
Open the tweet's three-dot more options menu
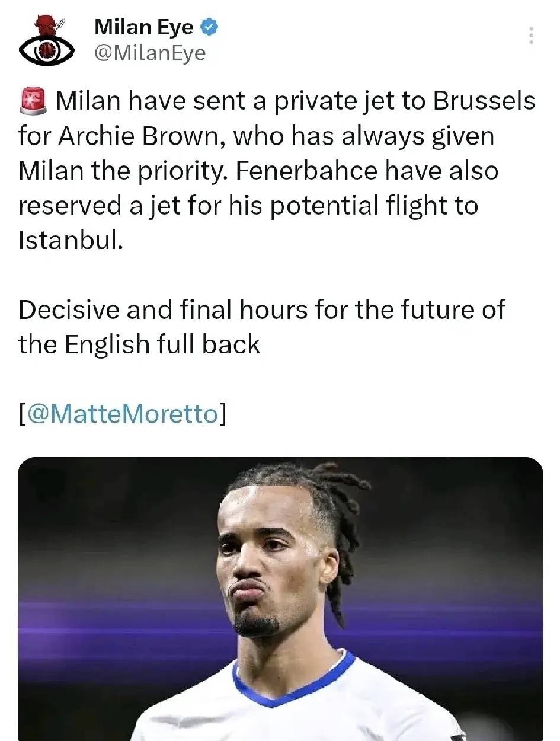[x=531, y=36]
